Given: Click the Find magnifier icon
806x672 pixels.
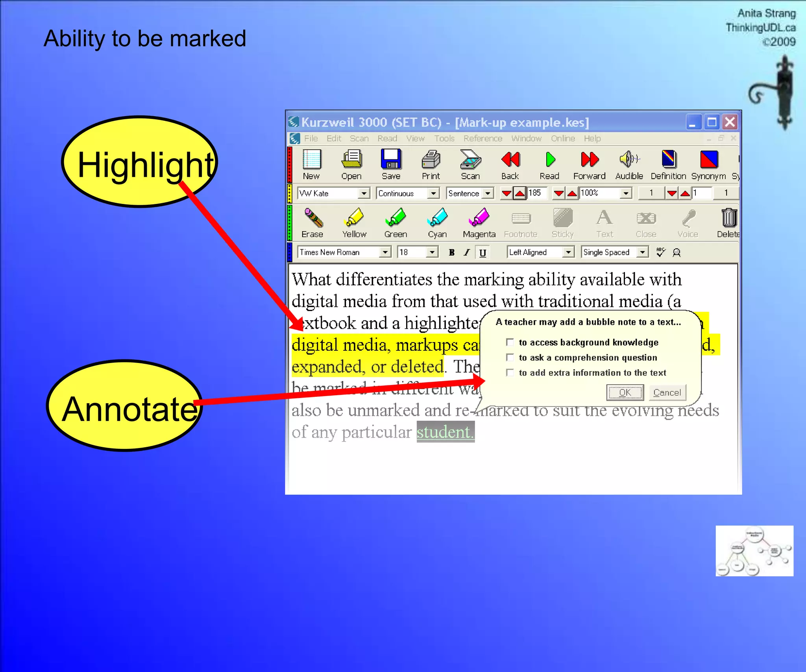Looking at the screenshot, I should coord(677,252).
